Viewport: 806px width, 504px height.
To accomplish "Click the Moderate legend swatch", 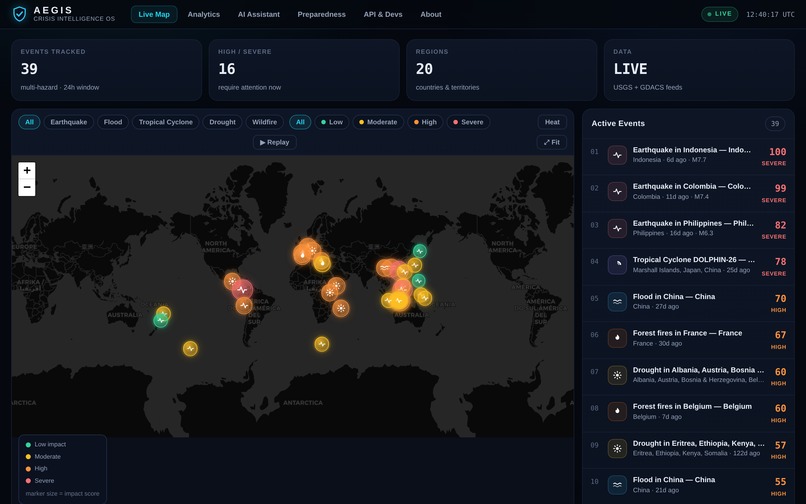I will pos(28,457).
